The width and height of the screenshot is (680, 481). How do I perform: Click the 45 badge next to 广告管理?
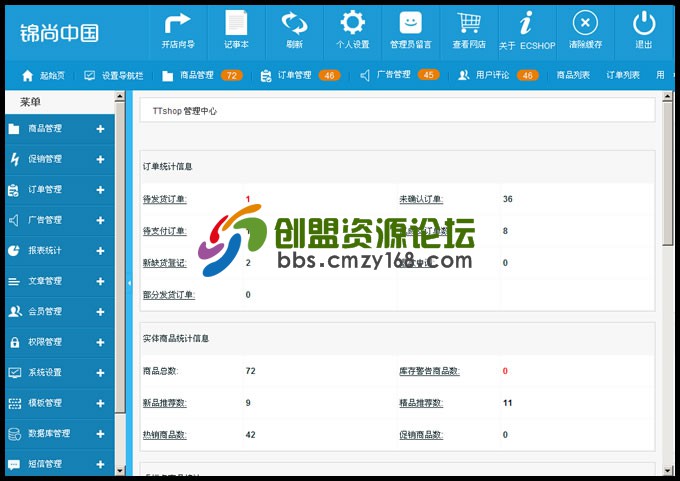428,75
